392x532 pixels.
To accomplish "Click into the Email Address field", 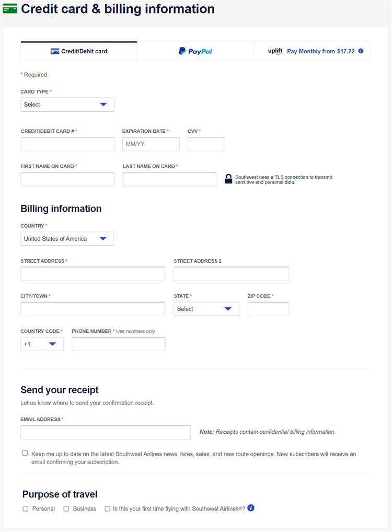I will pyautogui.click(x=106, y=432).
